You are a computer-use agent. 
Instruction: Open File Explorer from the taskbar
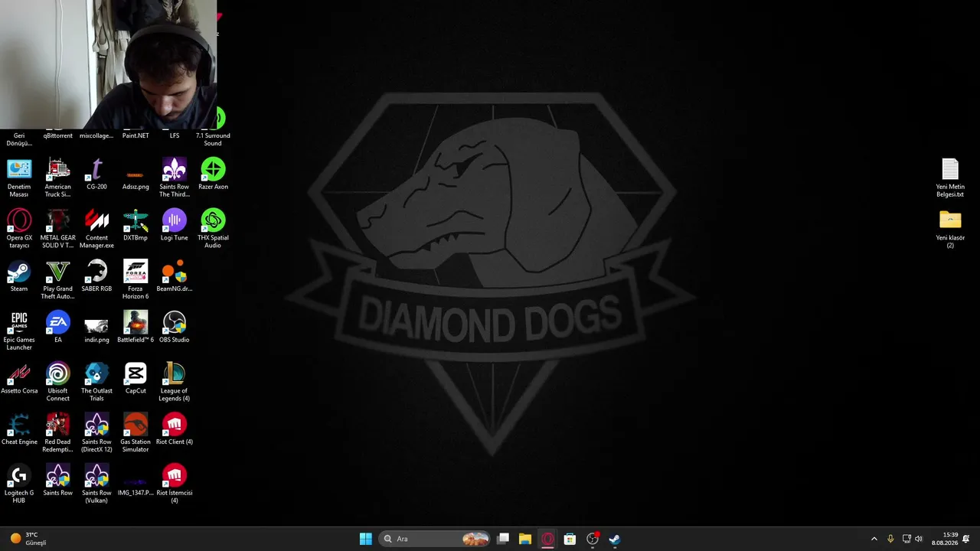pyautogui.click(x=525, y=539)
